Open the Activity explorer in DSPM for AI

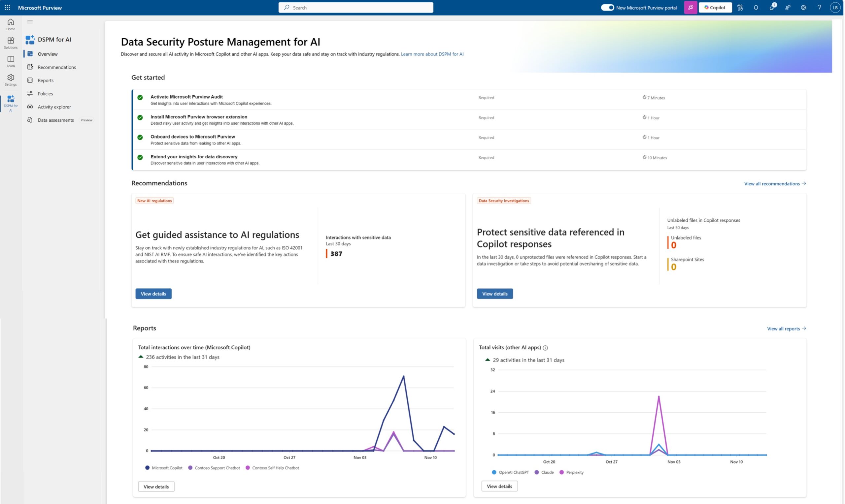(54, 106)
